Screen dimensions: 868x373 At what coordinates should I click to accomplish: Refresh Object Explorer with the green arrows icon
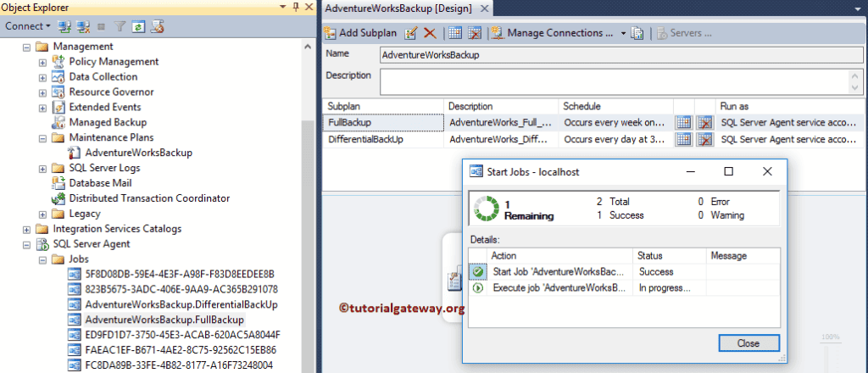138,26
